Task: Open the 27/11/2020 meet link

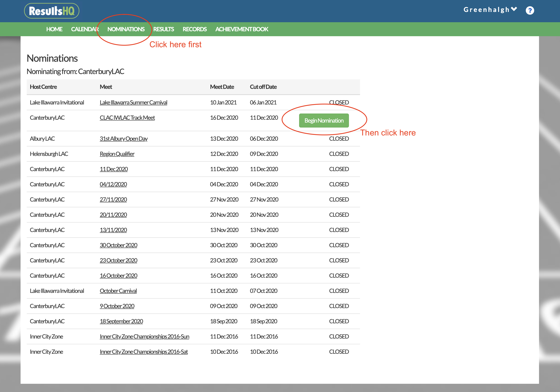Action: 113,200
